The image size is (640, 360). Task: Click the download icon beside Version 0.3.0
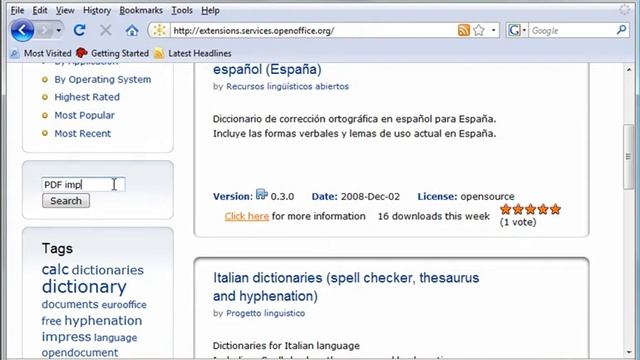point(262,194)
